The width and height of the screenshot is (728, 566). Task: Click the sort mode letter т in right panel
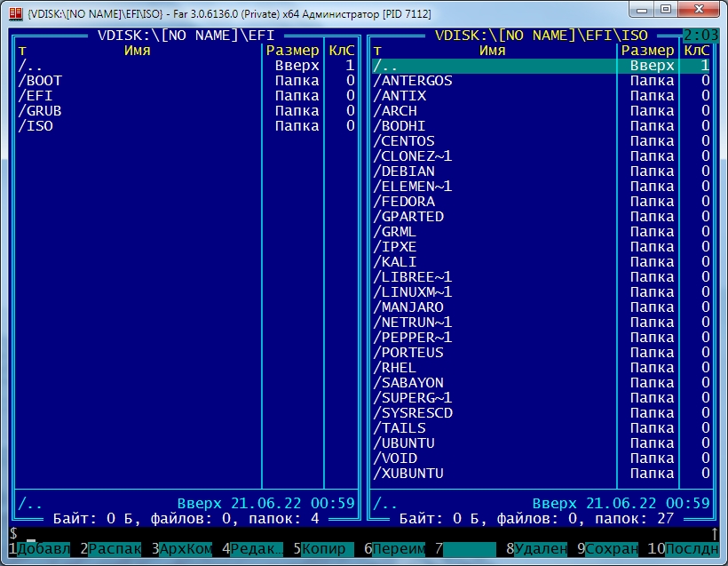pyautogui.click(x=377, y=52)
